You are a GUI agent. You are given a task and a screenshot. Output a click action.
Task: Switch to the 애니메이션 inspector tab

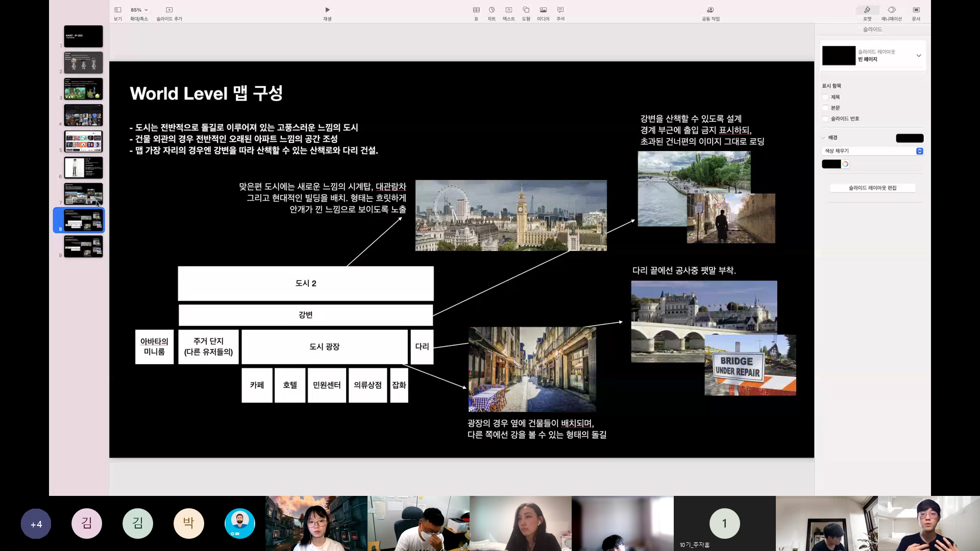tap(892, 13)
